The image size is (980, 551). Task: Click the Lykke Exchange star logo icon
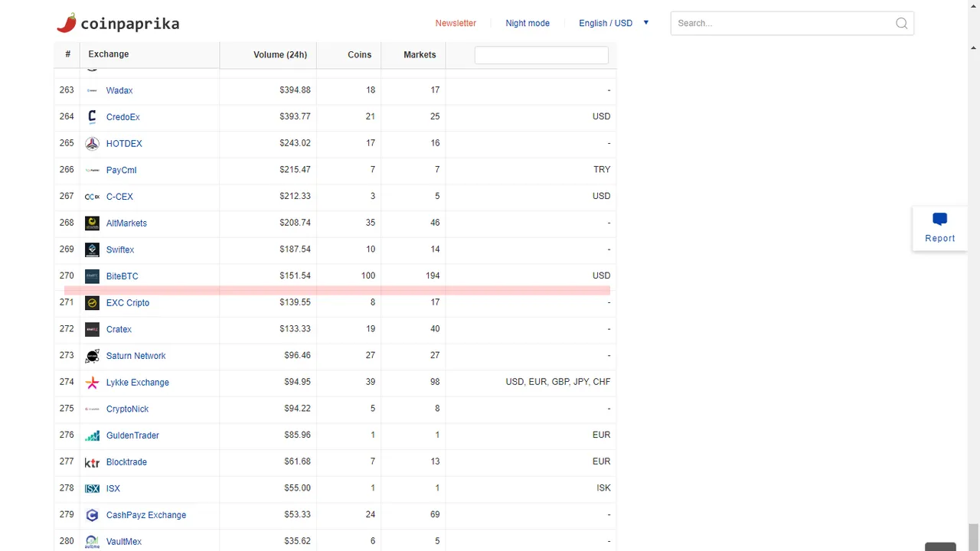coord(92,383)
